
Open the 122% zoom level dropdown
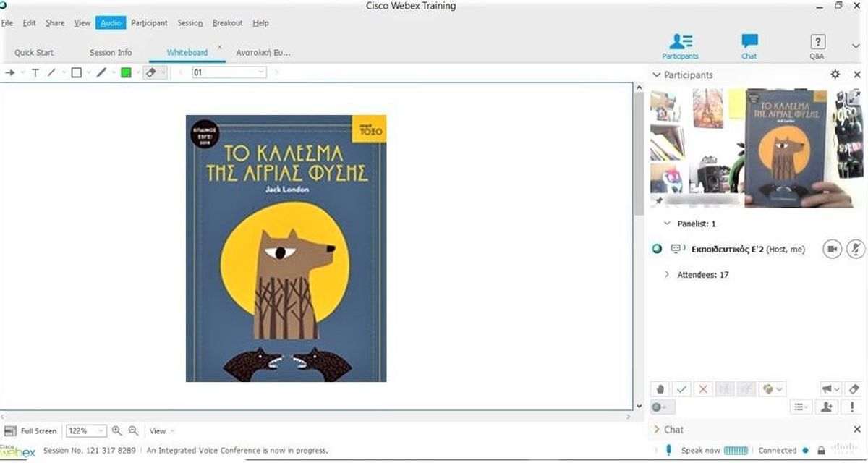click(x=86, y=431)
